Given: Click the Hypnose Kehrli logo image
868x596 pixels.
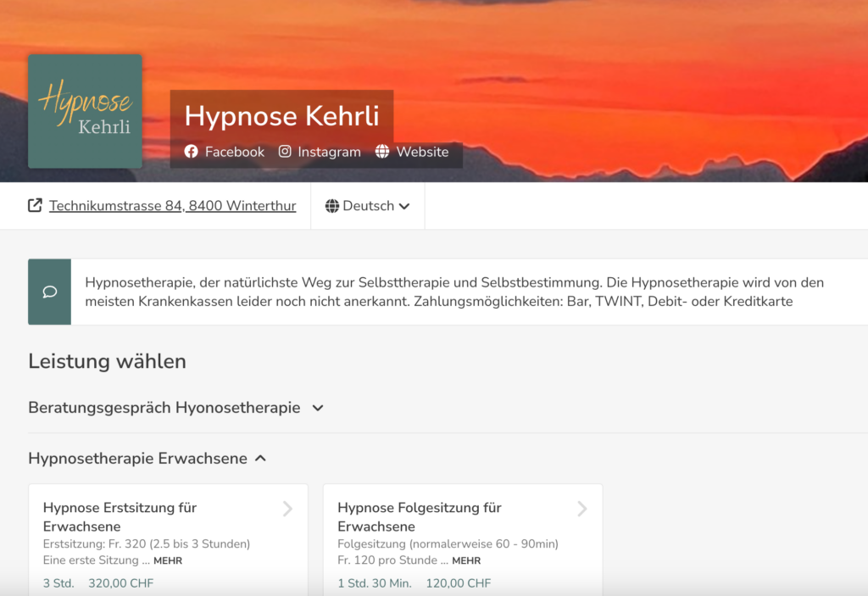Looking at the screenshot, I should 85,111.
